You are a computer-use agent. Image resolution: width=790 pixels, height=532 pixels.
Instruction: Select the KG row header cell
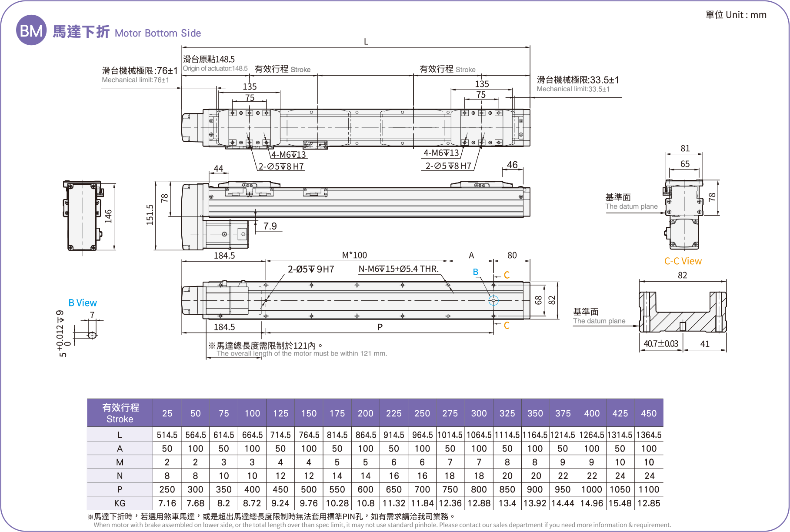point(120,503)
